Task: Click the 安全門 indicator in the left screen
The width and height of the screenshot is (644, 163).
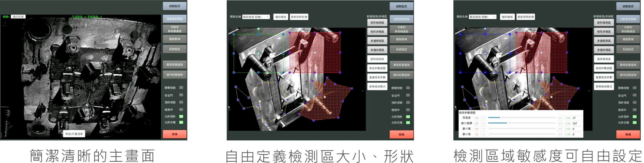Action: [x=181, y=95]
